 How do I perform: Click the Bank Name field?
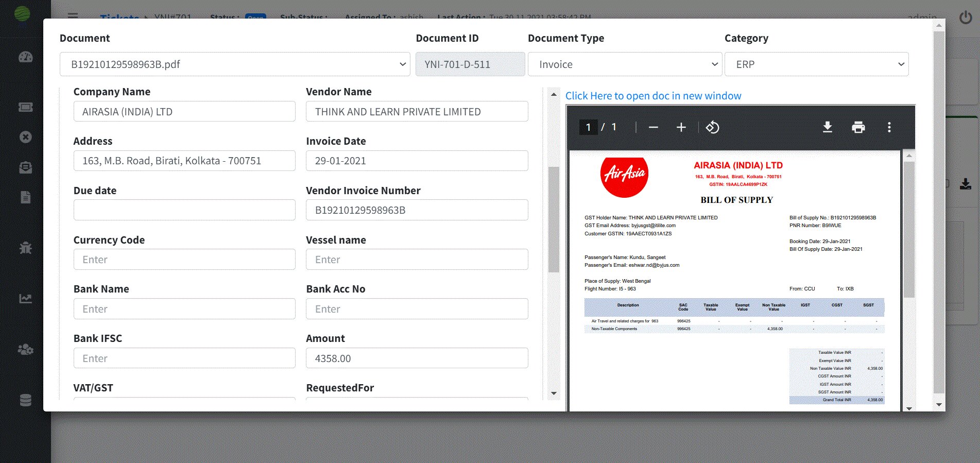point(184,309)
